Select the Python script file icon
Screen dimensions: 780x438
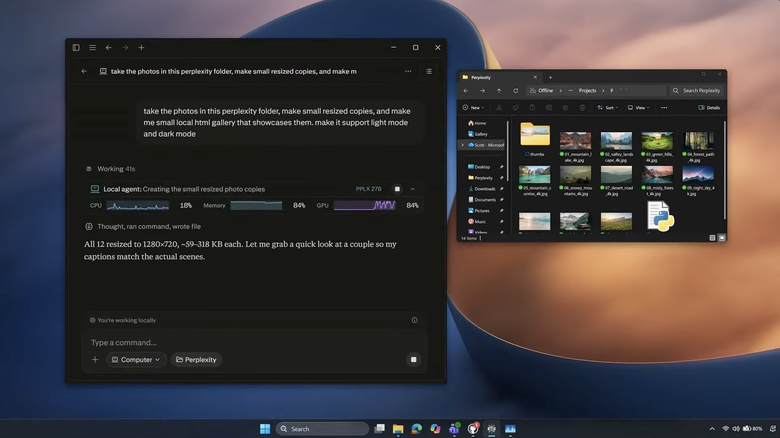point(661,217)
